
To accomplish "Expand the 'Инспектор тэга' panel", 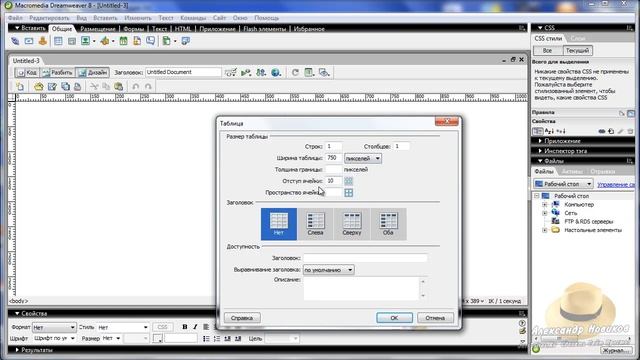I will click(x=565, y=151).
